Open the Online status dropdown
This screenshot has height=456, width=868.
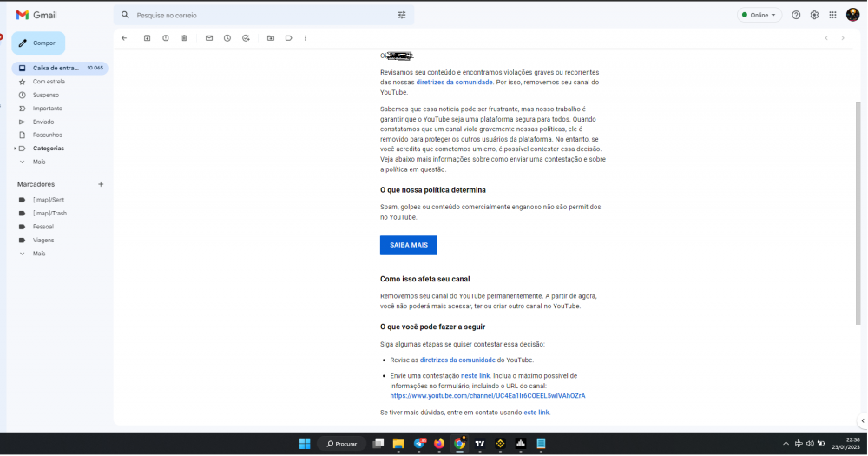coord(759,15)
